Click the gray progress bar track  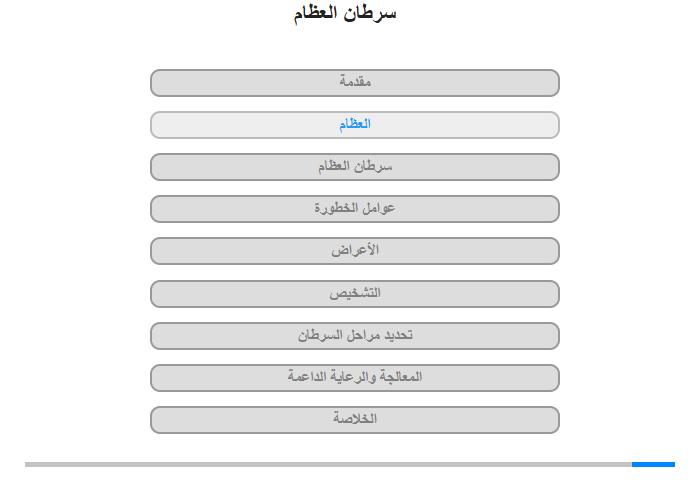pyautogui.click(x=328, y=464)
